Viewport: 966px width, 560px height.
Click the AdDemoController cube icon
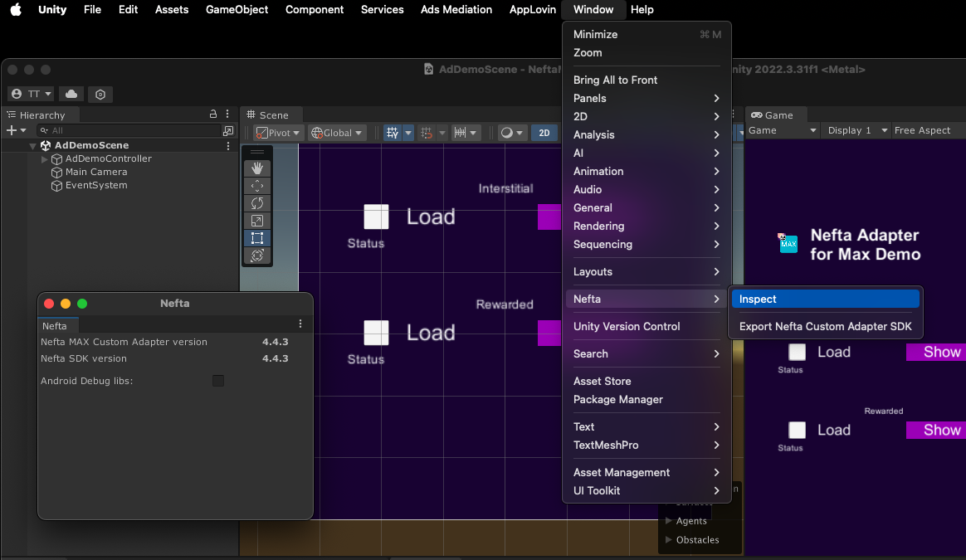(56, 159)
